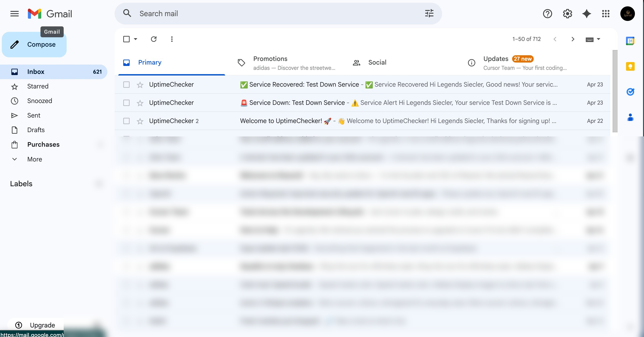Compose a new email
644x337 pixels.
34,45
